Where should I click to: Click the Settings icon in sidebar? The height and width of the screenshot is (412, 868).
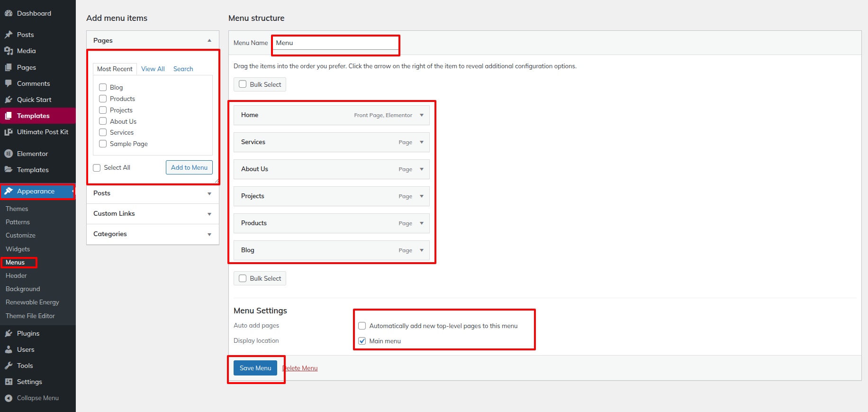[9, 382]
